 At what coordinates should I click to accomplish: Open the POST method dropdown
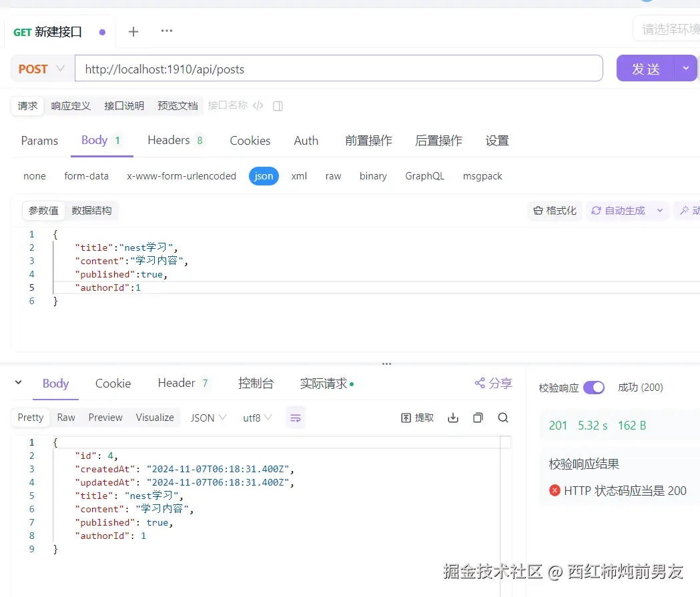[43, 69]
